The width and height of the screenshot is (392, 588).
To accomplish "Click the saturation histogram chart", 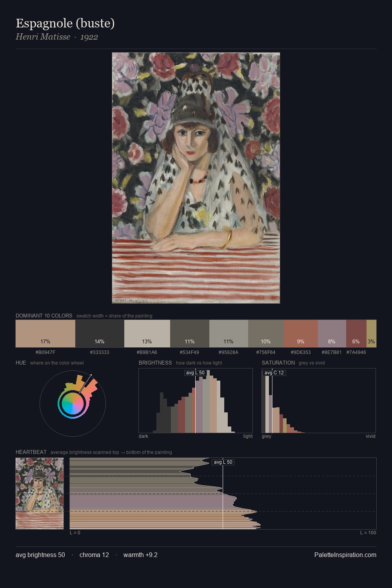I will [x=319, y=401].
